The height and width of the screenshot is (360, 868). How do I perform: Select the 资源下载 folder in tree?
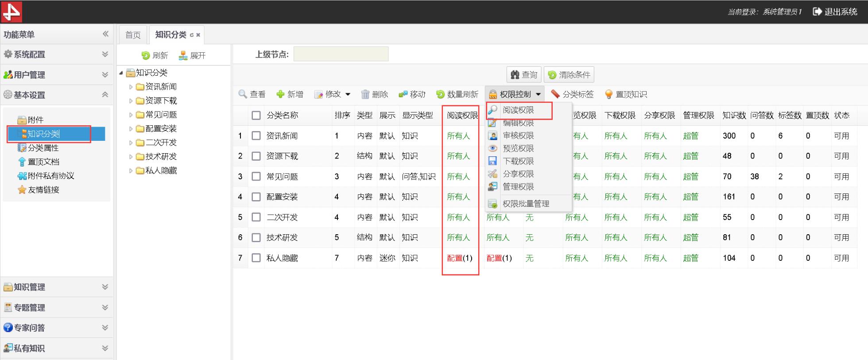click(x=157, y=101)
